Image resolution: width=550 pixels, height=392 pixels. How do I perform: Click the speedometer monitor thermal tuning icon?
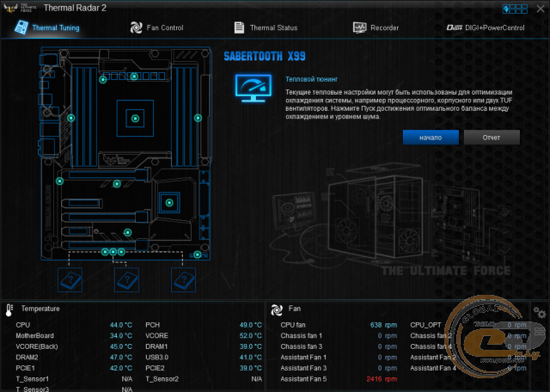254,88
